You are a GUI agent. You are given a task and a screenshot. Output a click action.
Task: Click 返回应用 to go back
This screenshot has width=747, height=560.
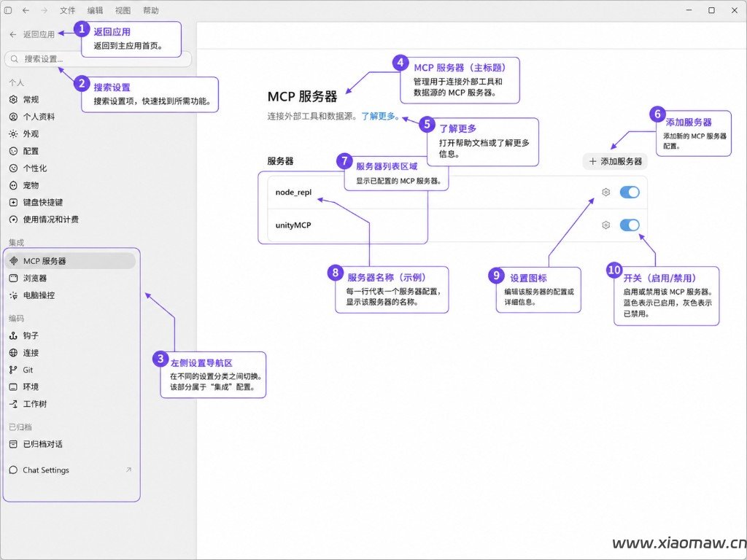pyautogui.click(x=33, y=34)
